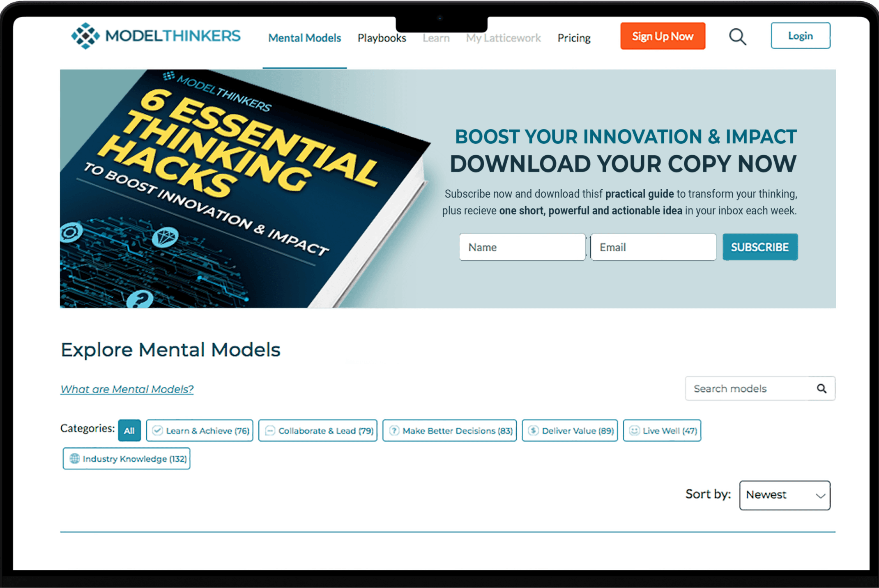The width and height of the screenshot is (879, 588).
Task: Open What are Mental Models link
Action: pos(127,389)
